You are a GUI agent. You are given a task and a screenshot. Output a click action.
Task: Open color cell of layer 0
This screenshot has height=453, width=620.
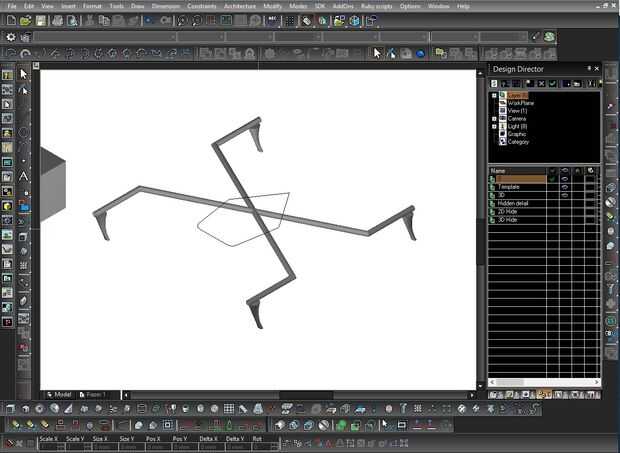(x=591, y=179)
